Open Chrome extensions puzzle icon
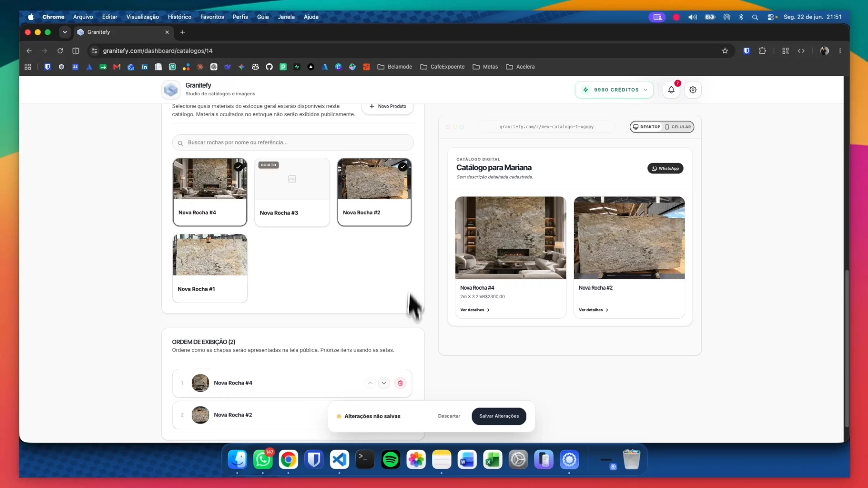Image resolution: width=868 pixels, height=488 pixels. click(x=763, y=51)
